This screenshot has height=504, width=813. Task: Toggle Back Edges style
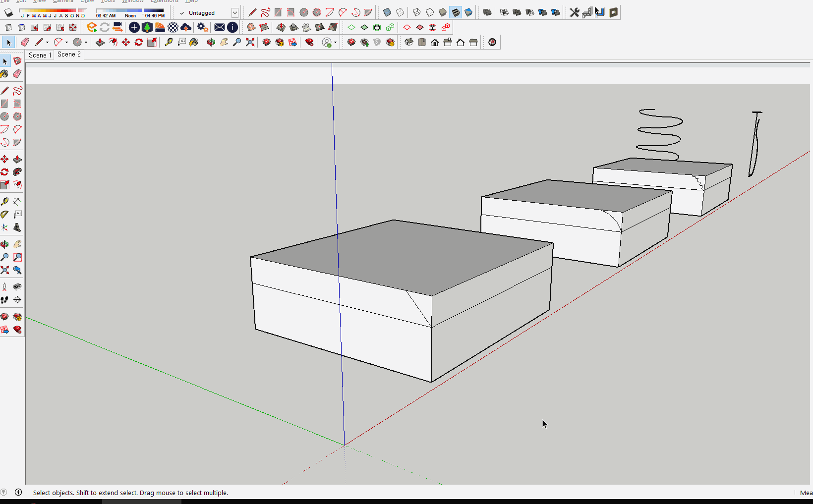[x=400, y=12]
